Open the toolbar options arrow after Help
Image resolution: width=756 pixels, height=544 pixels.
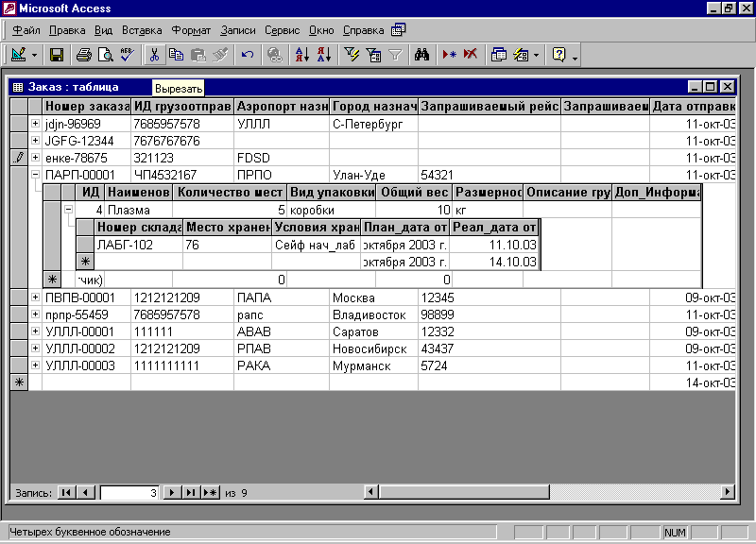575,59
